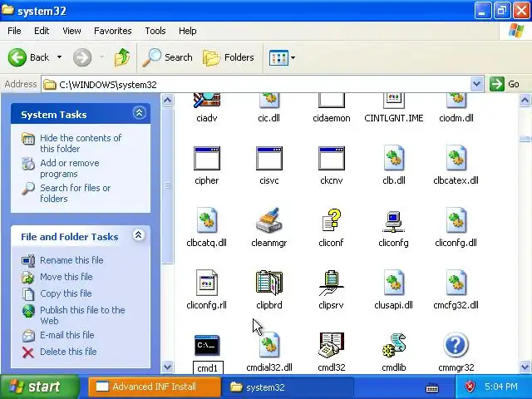The width and height of the screenshot is (532, 399).
Task: Open the Tools menu
Action: [x=155, y=31]
